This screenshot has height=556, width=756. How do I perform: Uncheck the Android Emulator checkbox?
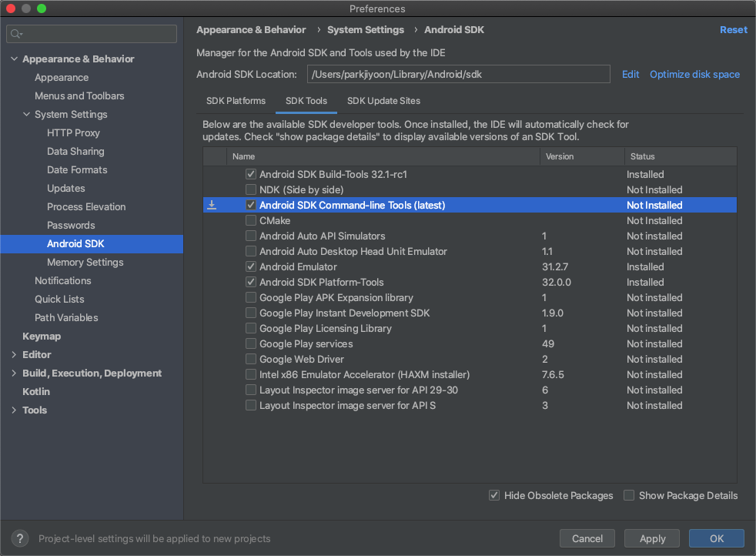(251, 266)
